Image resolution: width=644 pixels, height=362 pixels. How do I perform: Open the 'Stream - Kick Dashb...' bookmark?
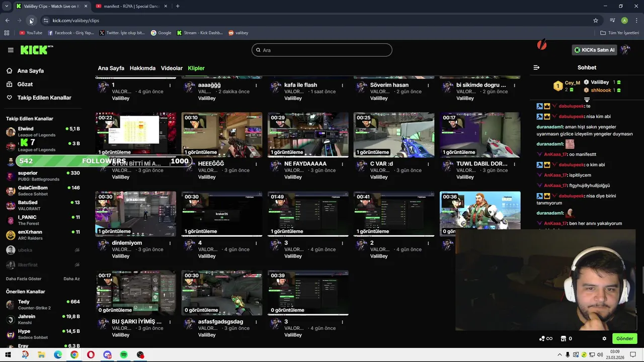click(x=200, y=33)
